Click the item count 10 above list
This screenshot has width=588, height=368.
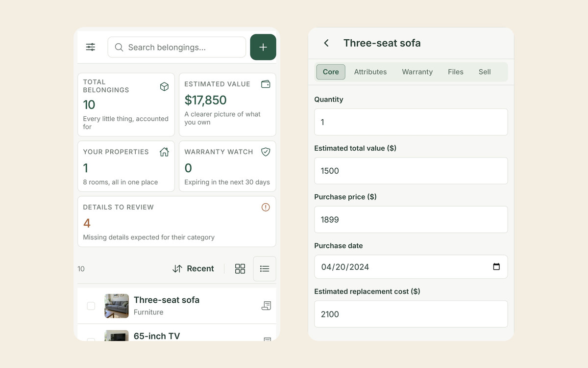[x=81, y=269]
